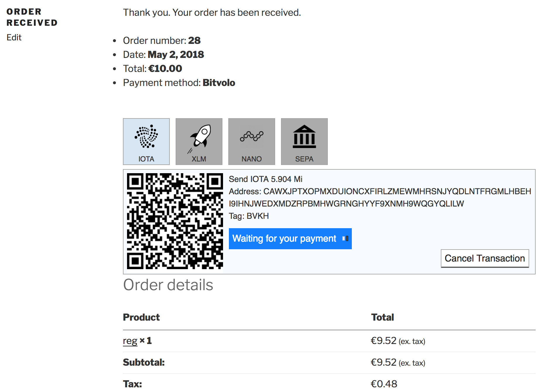This screenshot has height=392, width=545.
Task: Click the Cancel Transaction button
Action: 485,258
